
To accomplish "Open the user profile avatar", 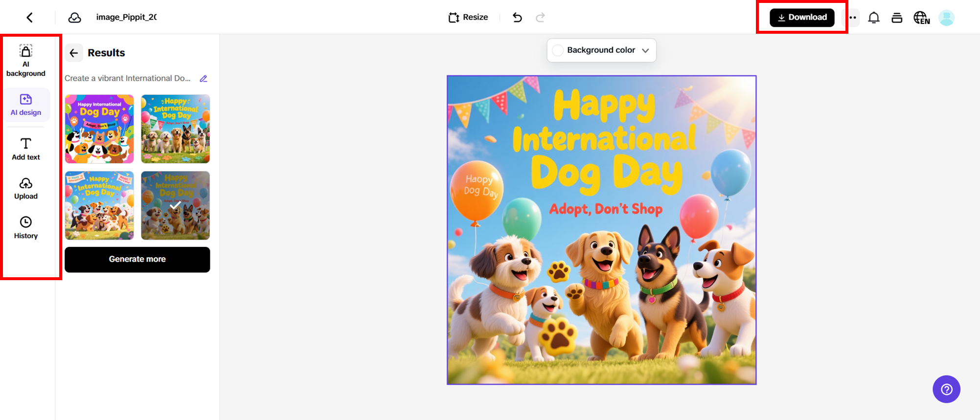I will (947, 18).
